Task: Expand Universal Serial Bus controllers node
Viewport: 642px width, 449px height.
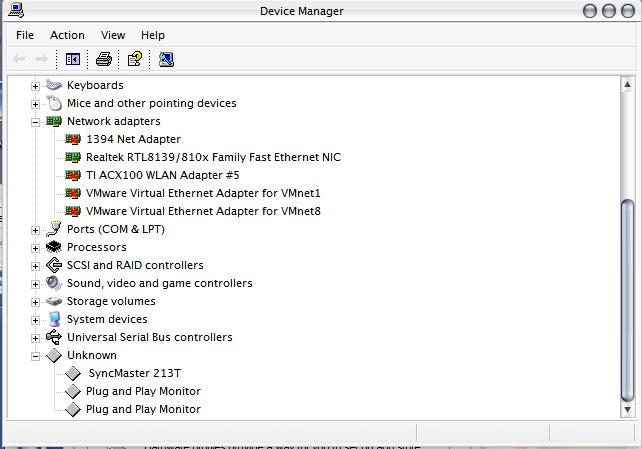Action: click(35, 338)
